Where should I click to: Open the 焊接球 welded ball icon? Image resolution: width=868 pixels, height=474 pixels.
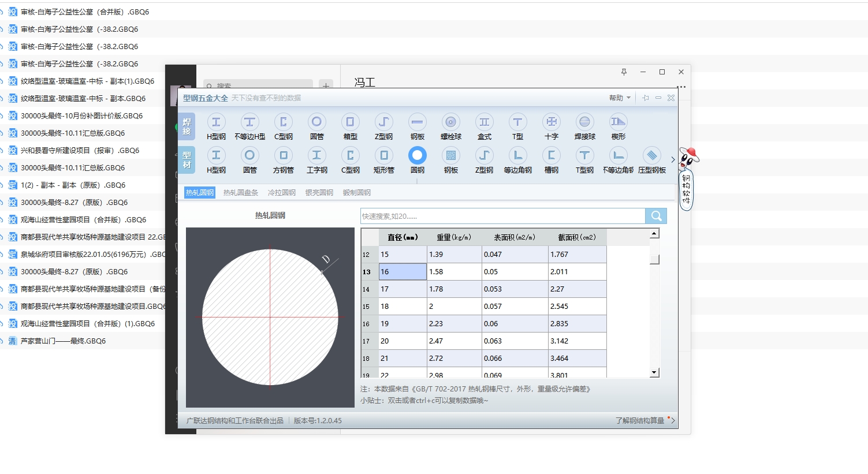point(584,127)
